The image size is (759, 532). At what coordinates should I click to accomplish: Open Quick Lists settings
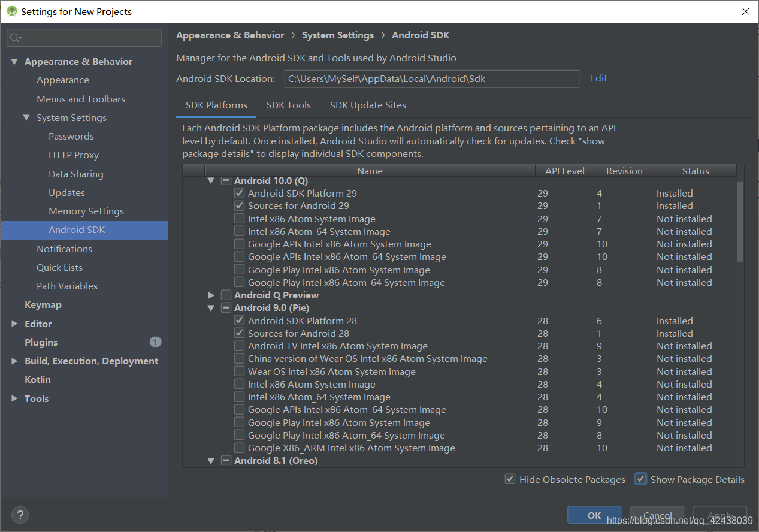pyautogui.click(x=59, y=267)
